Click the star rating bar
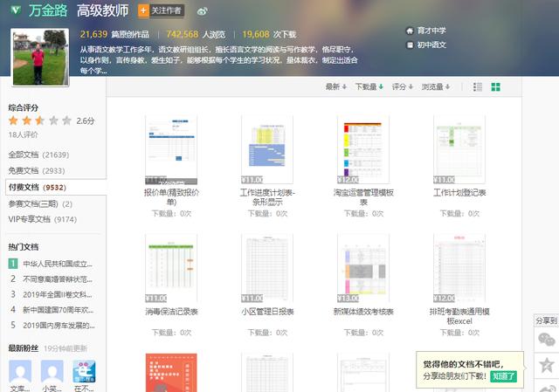Viewport: 559px width, 392px height. click(39, 120)
